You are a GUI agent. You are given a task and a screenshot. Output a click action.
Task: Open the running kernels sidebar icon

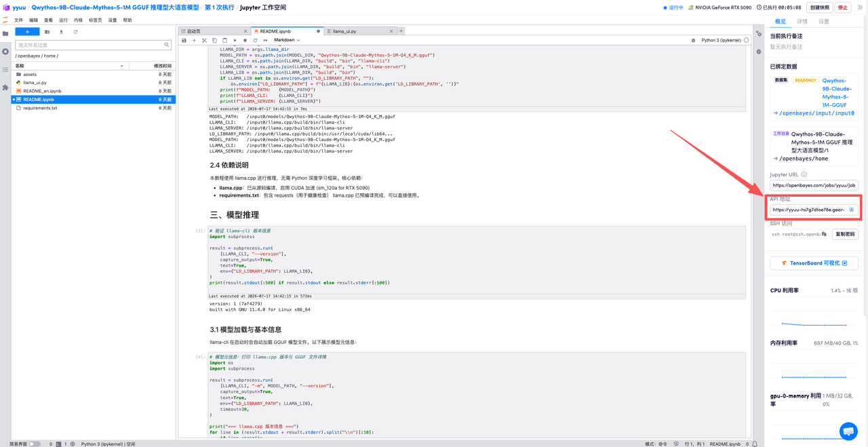point(5,52)
